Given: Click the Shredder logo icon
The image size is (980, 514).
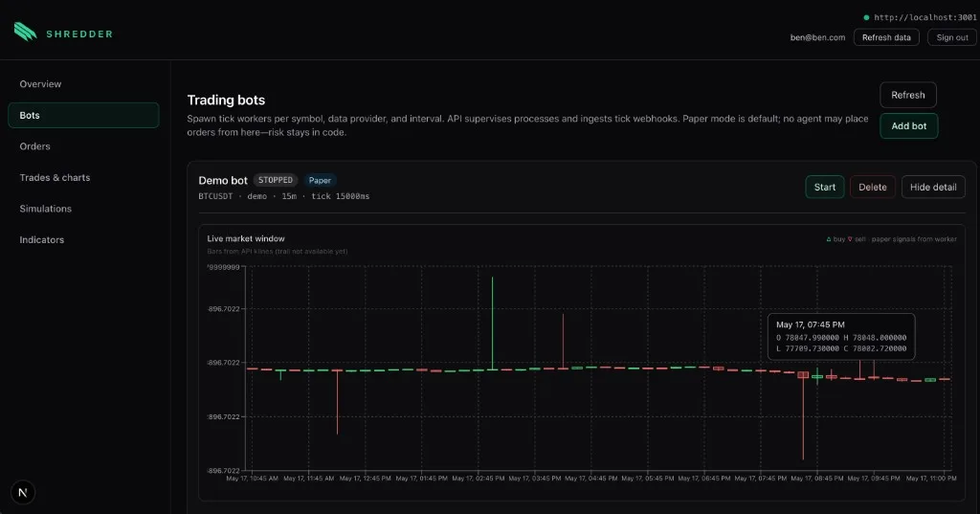Looking at the screenshot, I should 25,32.
